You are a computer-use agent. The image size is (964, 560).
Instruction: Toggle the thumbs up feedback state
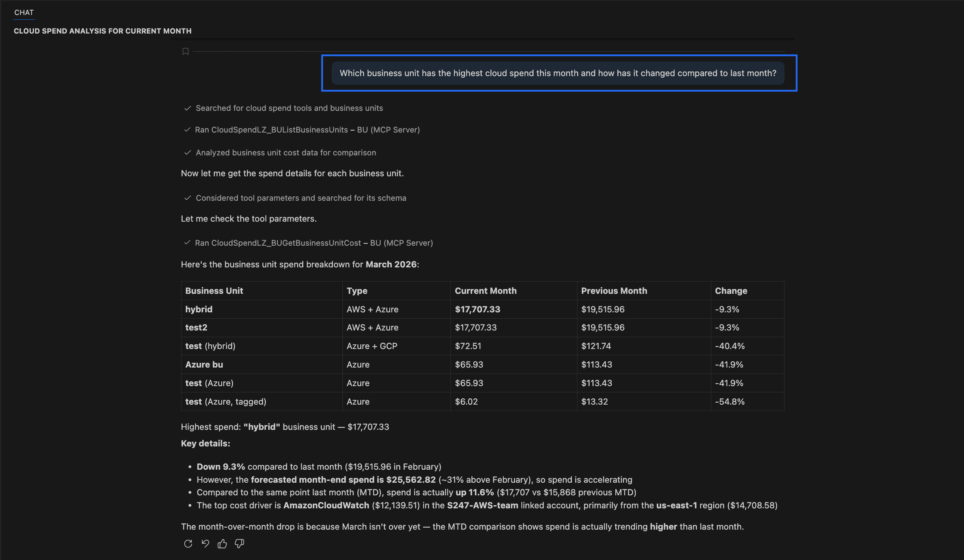tap(222, 543)
